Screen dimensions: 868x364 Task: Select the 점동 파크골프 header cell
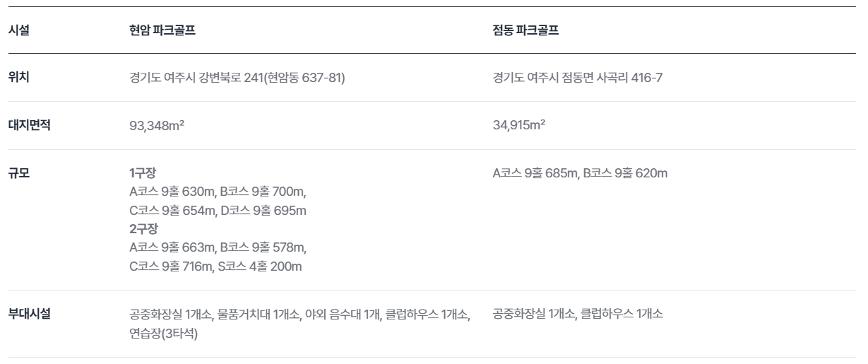pyautogui.click(x=525, y=30)
